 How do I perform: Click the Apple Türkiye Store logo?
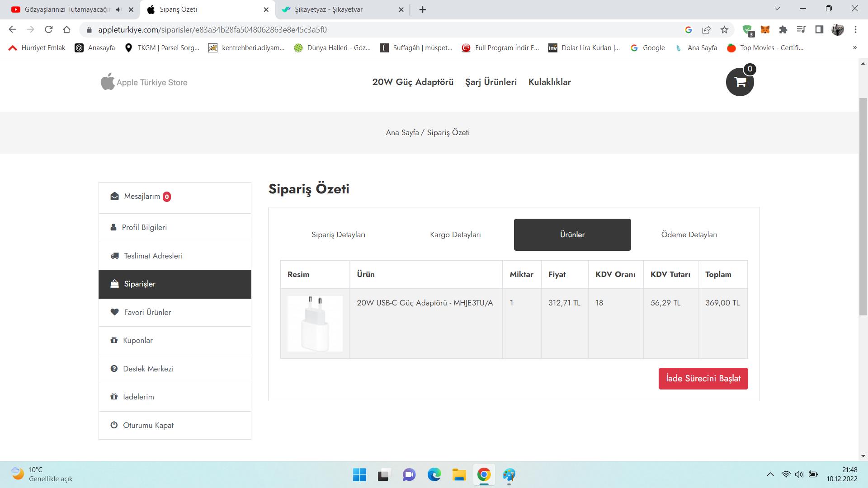click(144, 82)
